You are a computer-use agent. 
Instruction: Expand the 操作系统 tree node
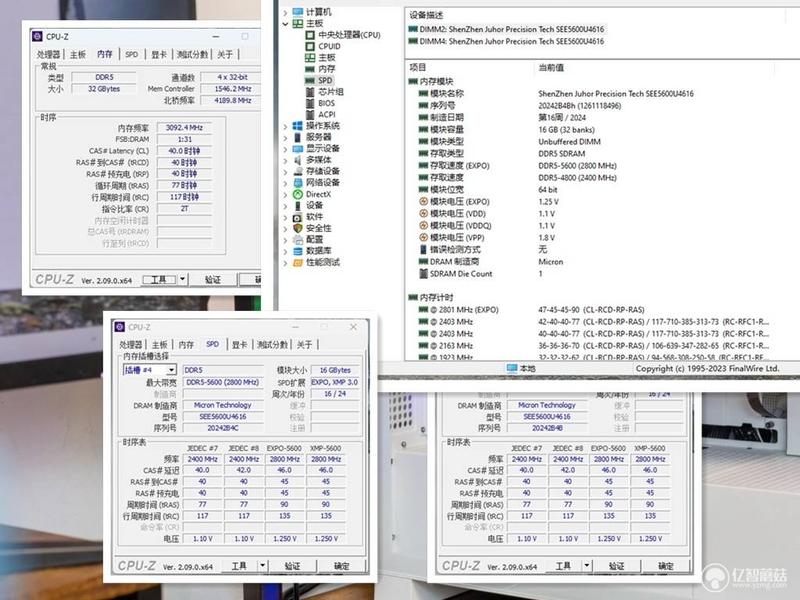click(x=285, y=126)
